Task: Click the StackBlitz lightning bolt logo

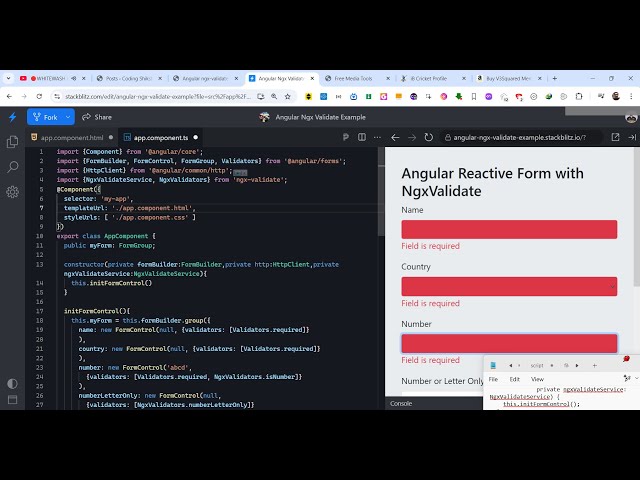Action: pyautogui.click(x=12, y=117)
